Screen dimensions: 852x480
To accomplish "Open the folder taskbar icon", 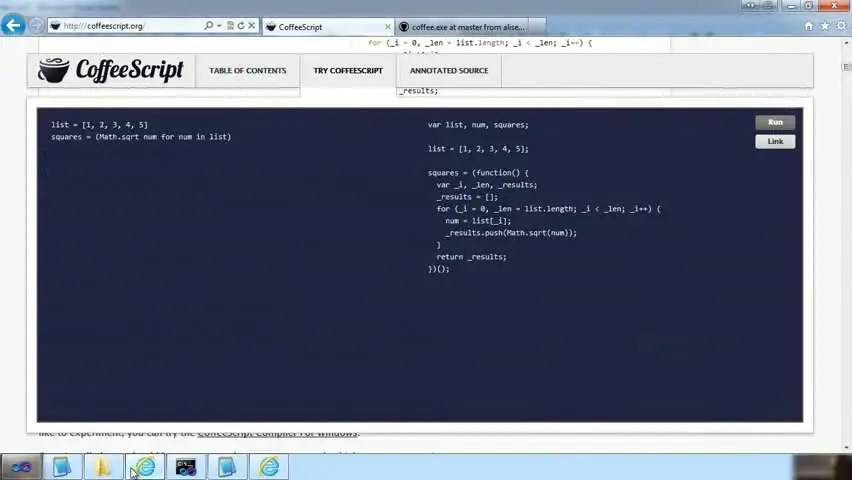I will coord(103,467).
